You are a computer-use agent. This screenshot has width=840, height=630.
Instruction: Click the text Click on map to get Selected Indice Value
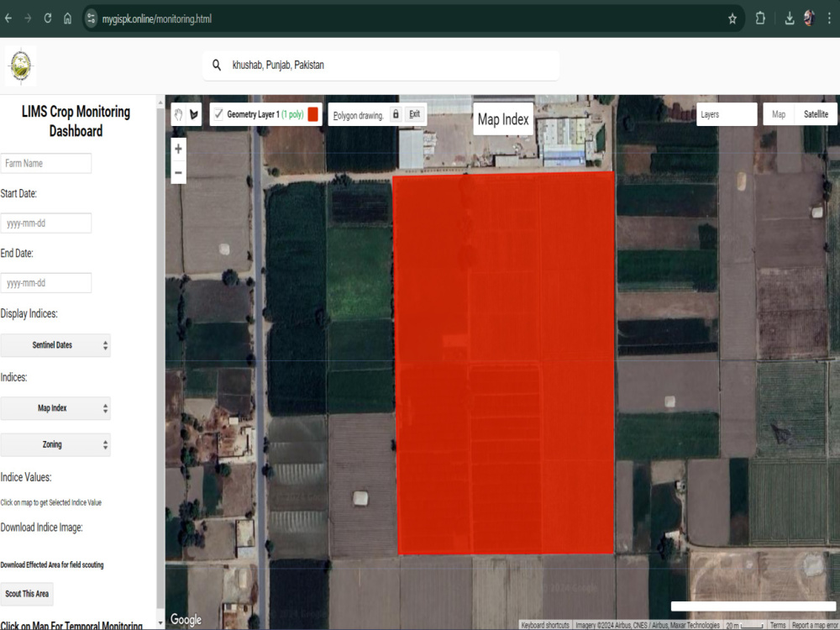pos(51,502)
